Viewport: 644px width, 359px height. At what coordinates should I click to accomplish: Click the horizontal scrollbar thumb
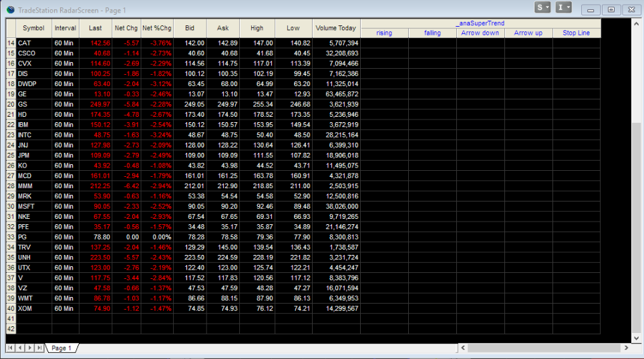click(544, 348)
